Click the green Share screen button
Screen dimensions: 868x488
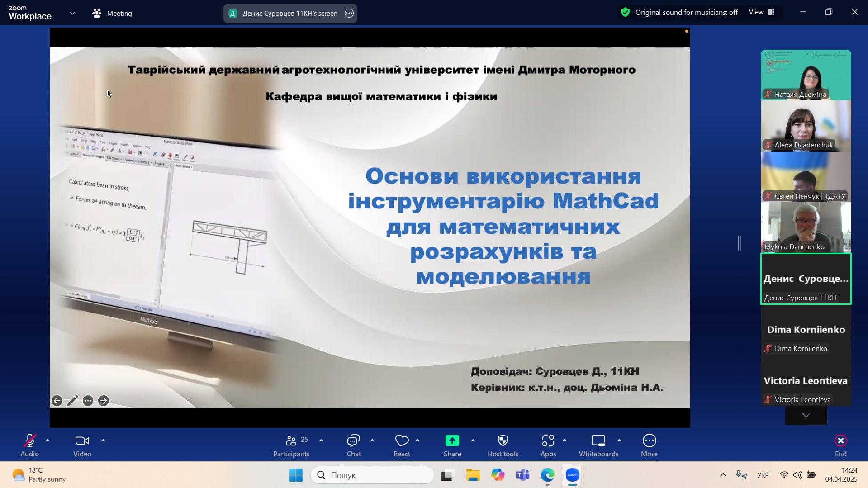click(452, 445)
